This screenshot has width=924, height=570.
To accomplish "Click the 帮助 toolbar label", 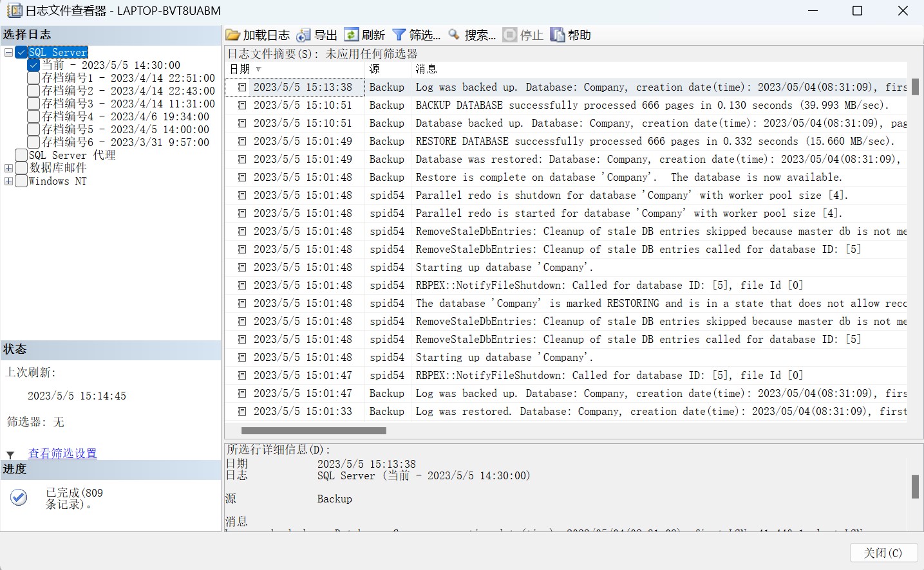I will tap(580, 35).
